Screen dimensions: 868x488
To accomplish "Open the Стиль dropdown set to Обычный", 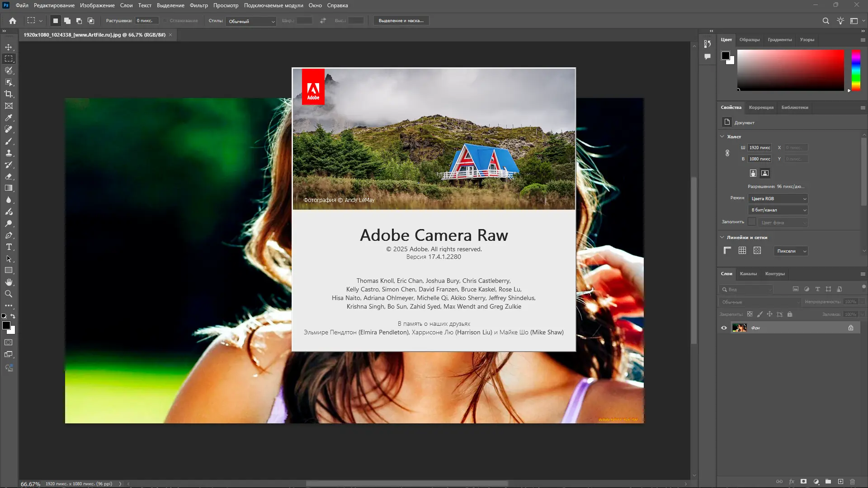I will click(251, 21).
